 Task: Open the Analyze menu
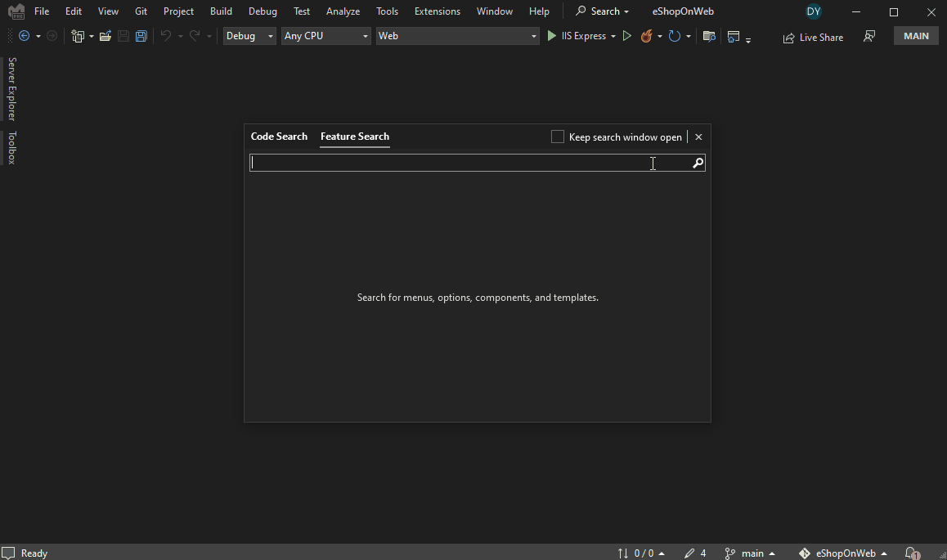343,11
